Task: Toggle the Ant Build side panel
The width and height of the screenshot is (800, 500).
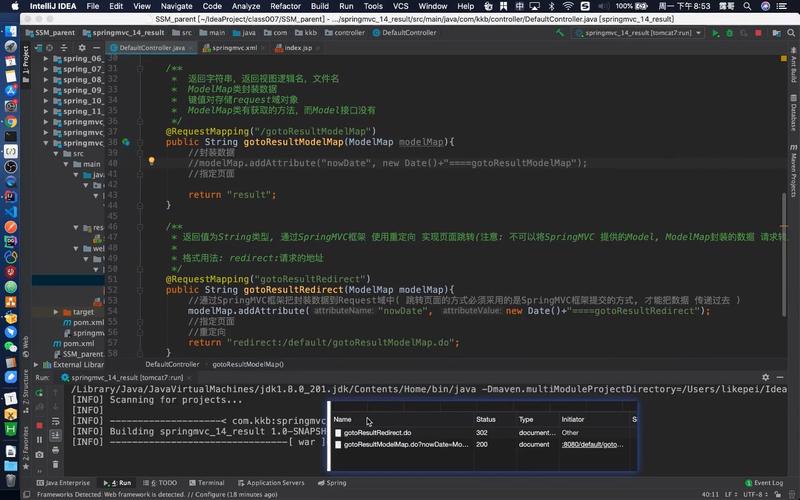Action: [793, 65]
